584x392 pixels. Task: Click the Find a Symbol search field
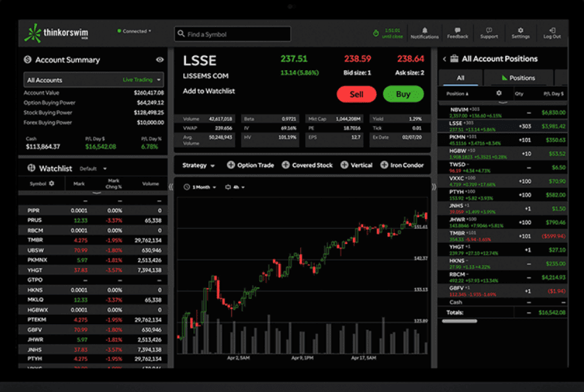coord(232,33)
